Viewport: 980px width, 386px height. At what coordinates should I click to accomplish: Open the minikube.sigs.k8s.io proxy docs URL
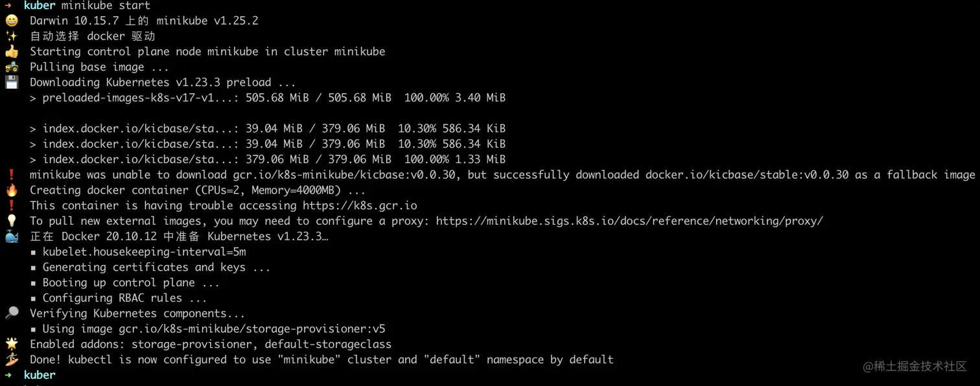pos(629,221)
